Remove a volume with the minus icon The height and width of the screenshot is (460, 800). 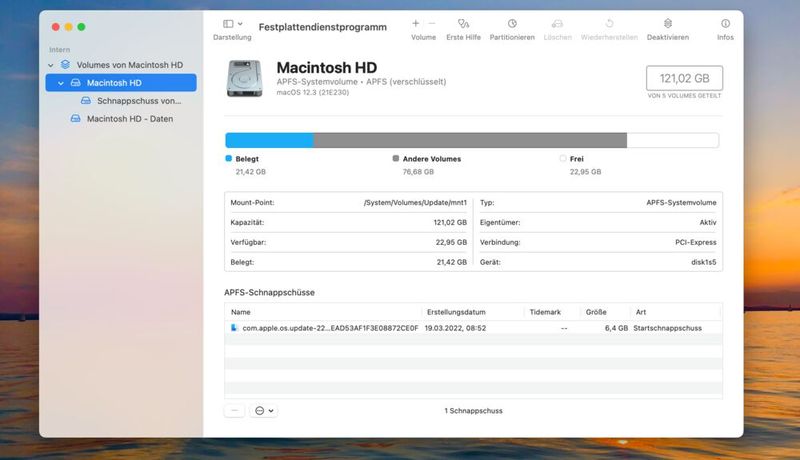(432, 23)
